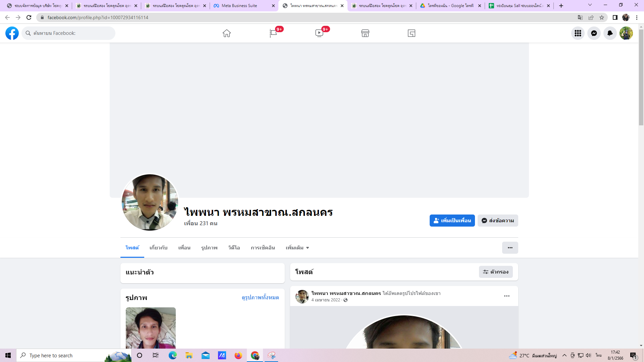Open ดูรูปภาพทั้งหมด link

click(260, 297)
